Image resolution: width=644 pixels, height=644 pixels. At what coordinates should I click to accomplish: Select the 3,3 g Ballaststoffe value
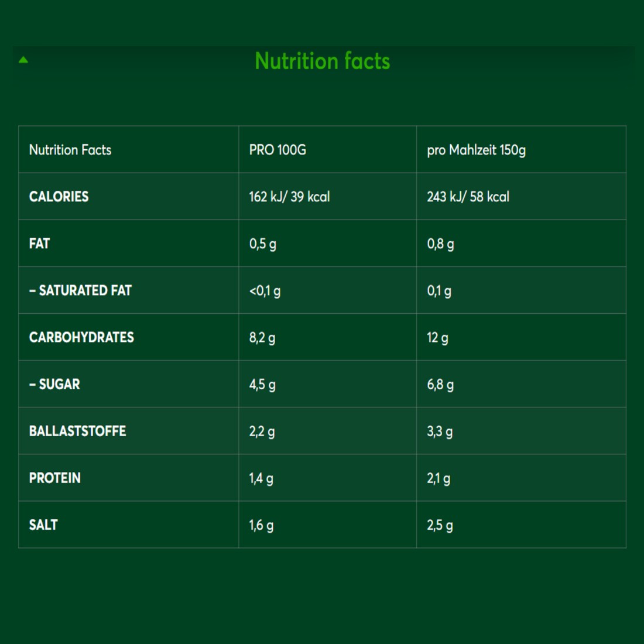[440, 431]
